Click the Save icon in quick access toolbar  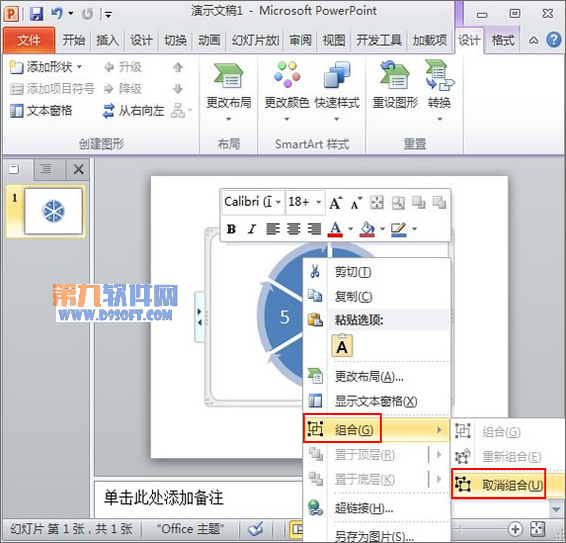(36, 14)
